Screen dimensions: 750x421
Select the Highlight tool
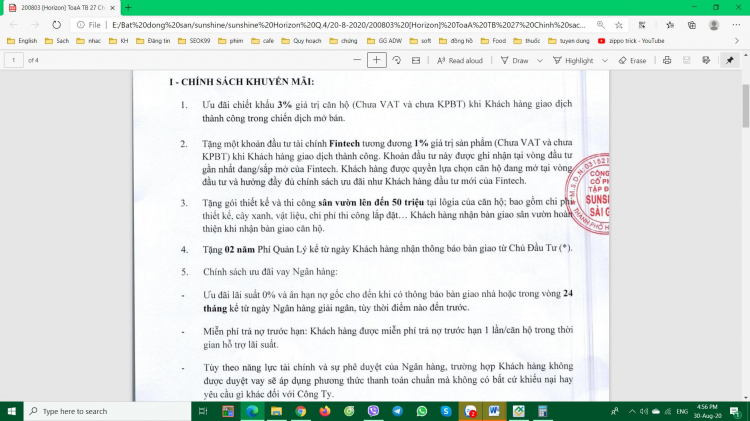pyautogui.click(x=573, y=60)
